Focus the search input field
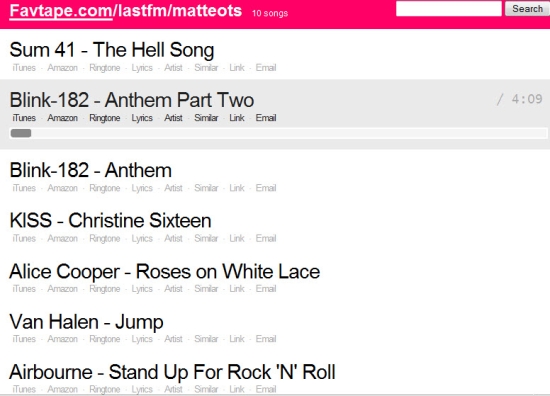 point(449,8)
